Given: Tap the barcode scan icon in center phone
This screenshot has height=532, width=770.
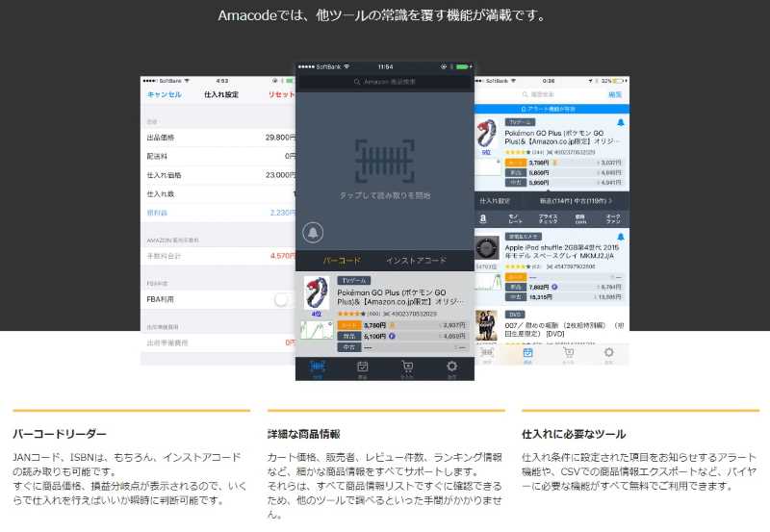Looking at the screenshot, I should click(384, 161).
